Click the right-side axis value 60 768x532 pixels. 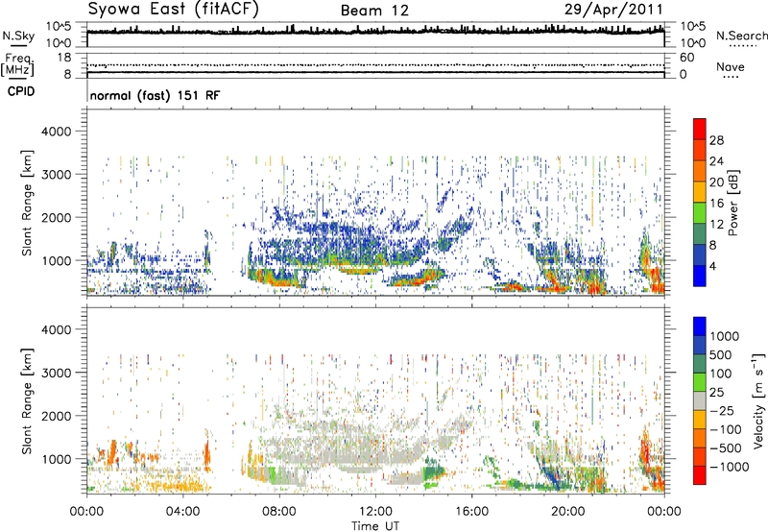coord(686,58)
